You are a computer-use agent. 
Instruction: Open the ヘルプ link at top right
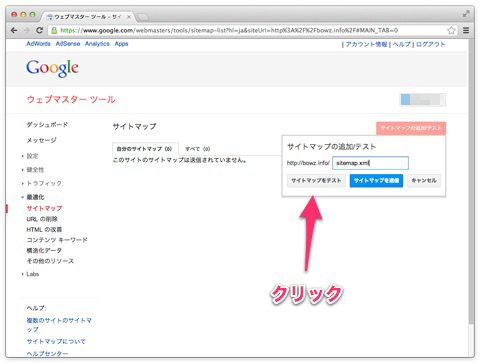coord(401,44)
